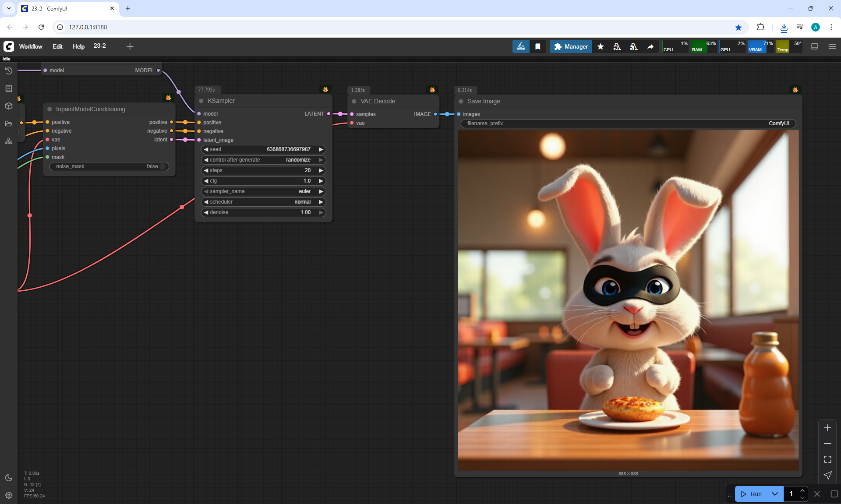Open the workflows folder sidebar icon
The image size is (841, 504).
[8, 123]
